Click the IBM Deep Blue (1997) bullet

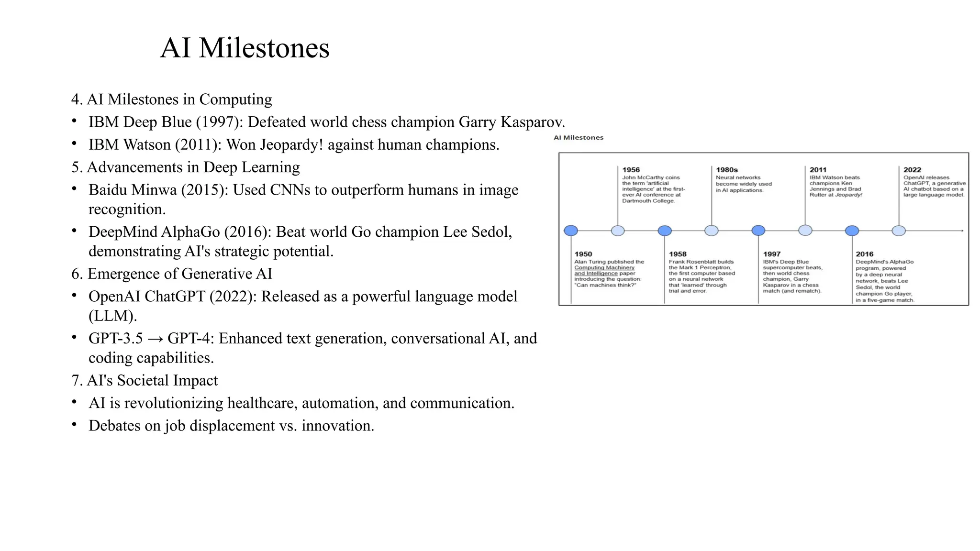tap(327, 122)
